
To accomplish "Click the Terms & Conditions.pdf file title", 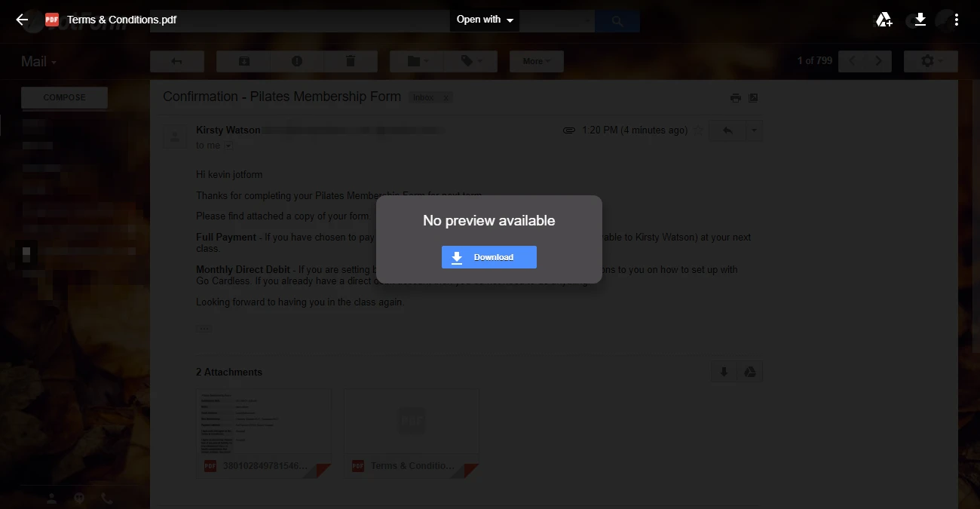I will point(121,20).
